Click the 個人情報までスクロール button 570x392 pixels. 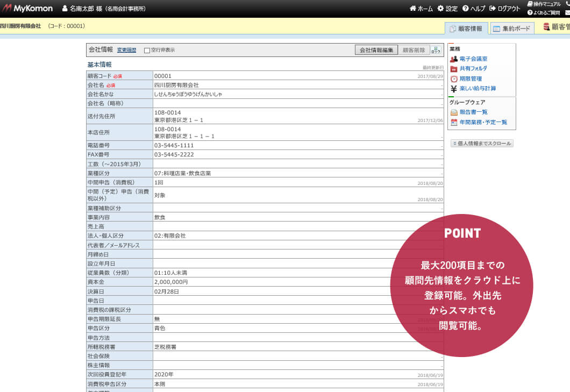pyautogui.click(x=482, y=144)
